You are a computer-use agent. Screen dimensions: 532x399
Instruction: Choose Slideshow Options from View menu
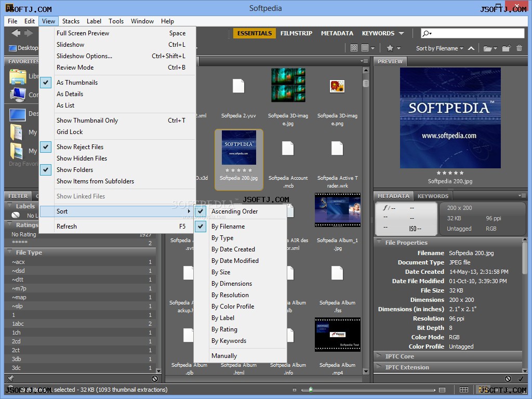[x=117, y=56]
